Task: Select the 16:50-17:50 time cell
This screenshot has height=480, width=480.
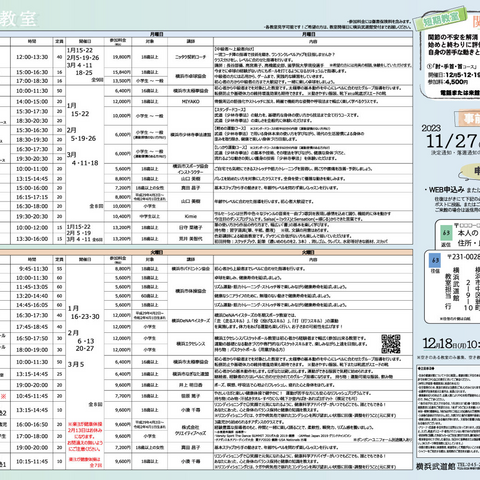Action: [x=32, y=338]
